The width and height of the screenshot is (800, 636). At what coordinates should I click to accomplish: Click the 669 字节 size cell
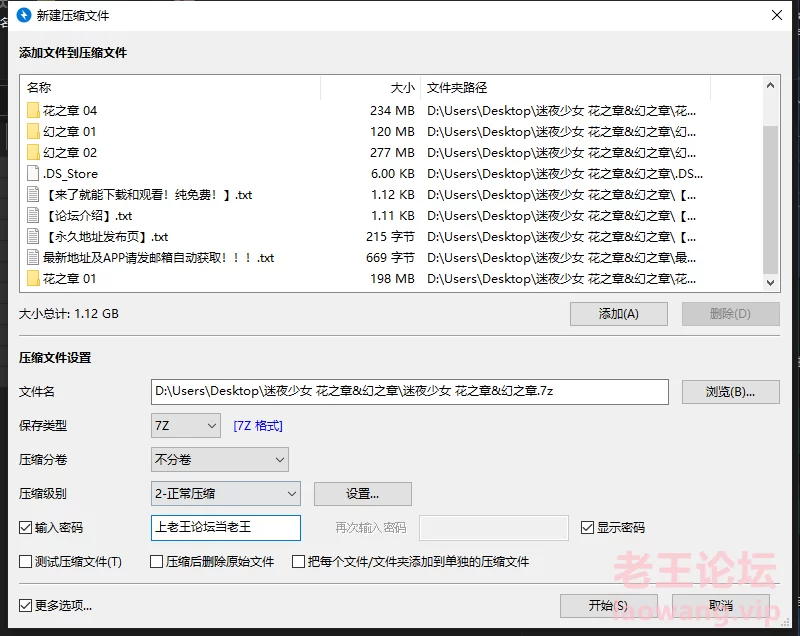coord(390,258)
